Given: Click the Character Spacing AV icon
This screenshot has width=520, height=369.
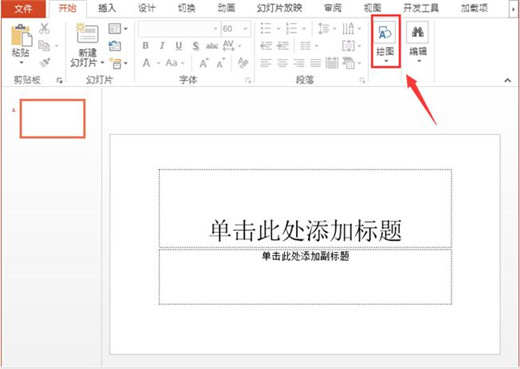Looking at the screenshot, I should [x=228, y=45].
